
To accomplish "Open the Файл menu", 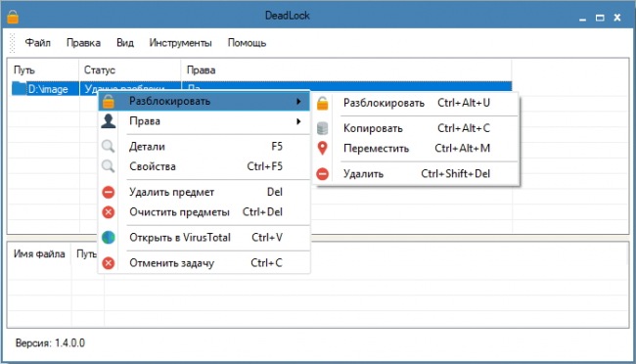I will [x=38, y=43].
